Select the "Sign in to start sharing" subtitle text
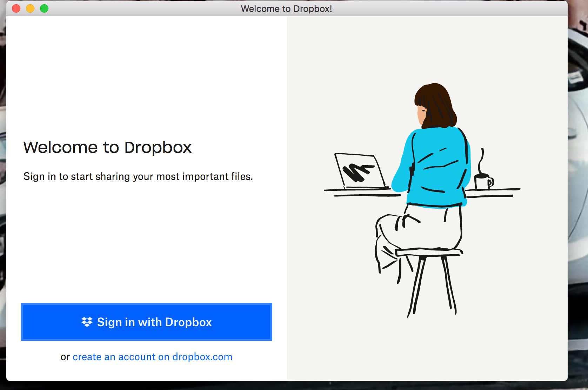588x390 pixels. pos(138,176)
